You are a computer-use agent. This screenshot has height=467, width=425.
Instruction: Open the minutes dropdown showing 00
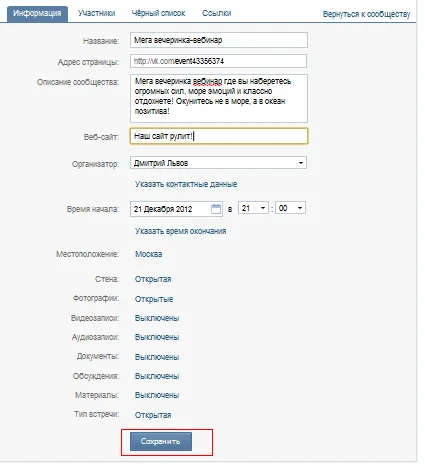(x=290, y=208)
